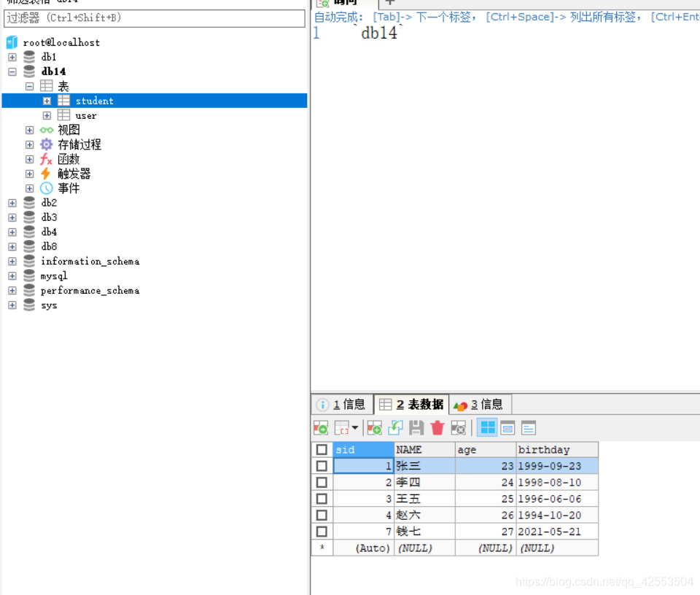
Task: Toggle the select-all checkbox in the table header
Action: 322,449
